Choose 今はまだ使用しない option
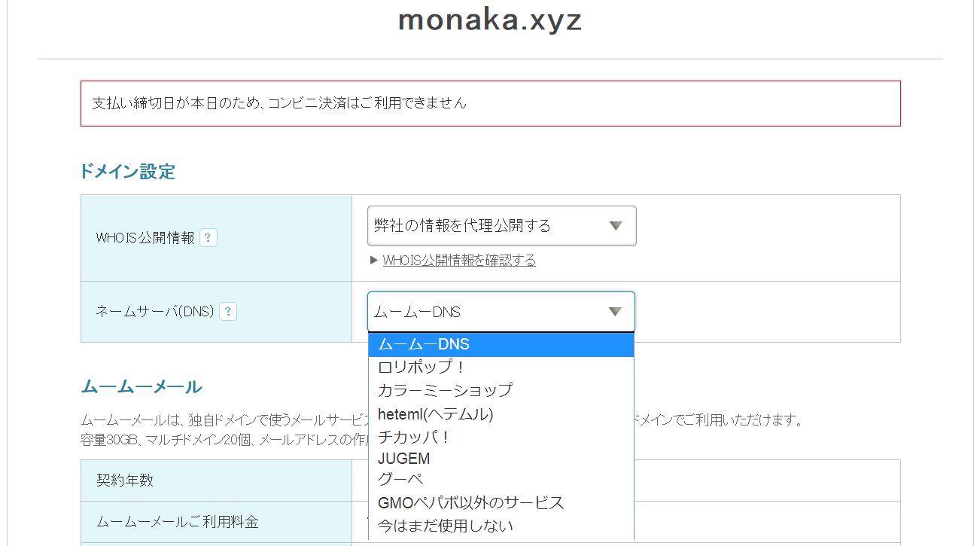Viewport: 980px width, 546px height. tap(501, 526)
